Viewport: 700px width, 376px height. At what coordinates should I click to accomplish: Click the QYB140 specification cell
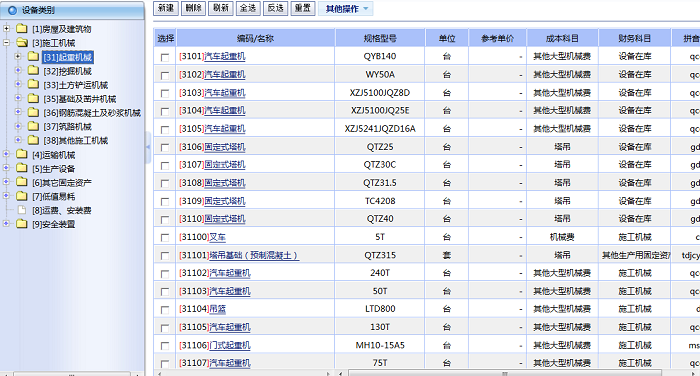380,56
